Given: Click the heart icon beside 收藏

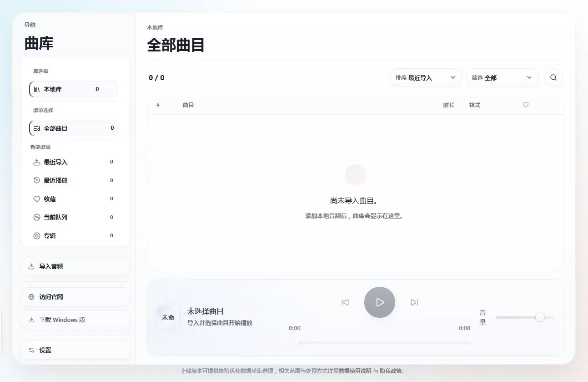Looking at the screenshot, I should [x=37, y=199].
